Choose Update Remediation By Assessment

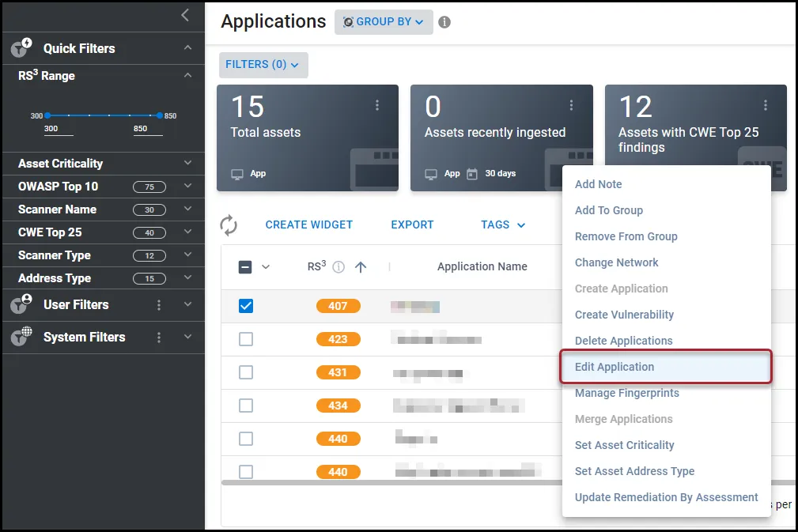(x=666, y=497)
